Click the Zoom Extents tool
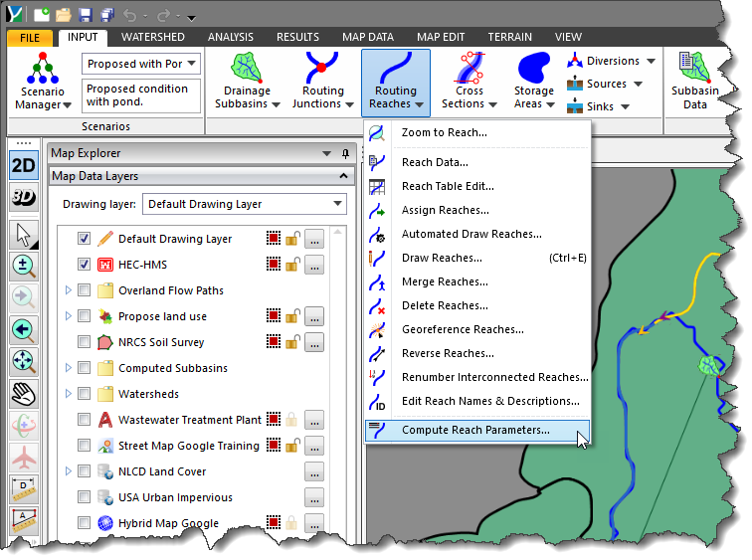This screenshot has height=560, width=752. pos(24,362)
